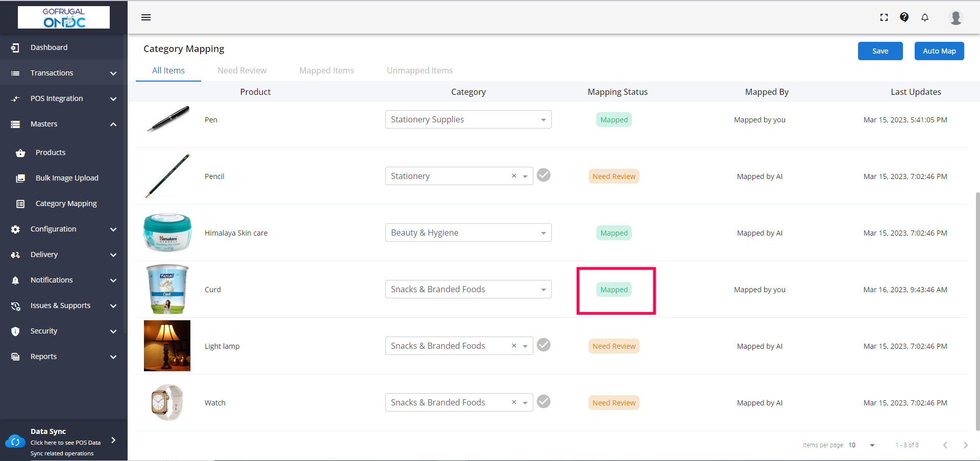Open the help question mark icon
Image resolution: width=980 pixels, height=461 pixels.
pos(904,17)
